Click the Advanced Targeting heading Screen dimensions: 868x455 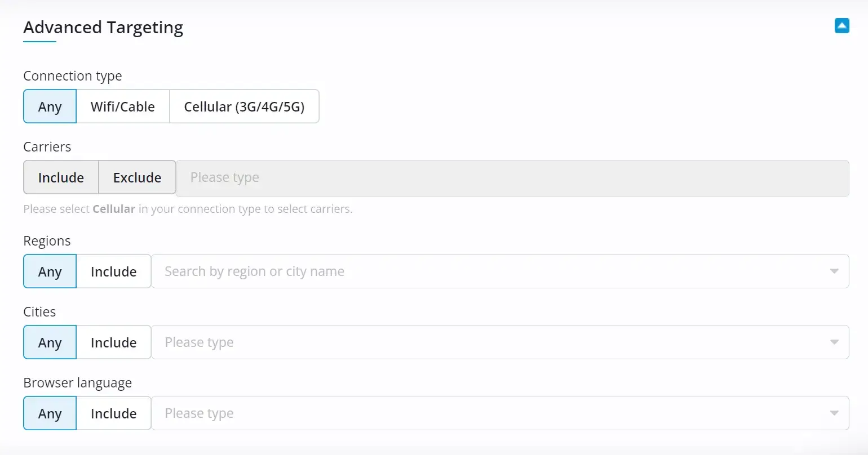(103, 28)
